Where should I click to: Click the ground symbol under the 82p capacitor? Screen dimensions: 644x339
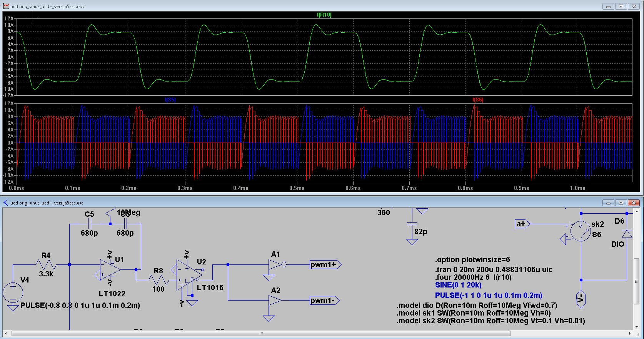[412, 242]
